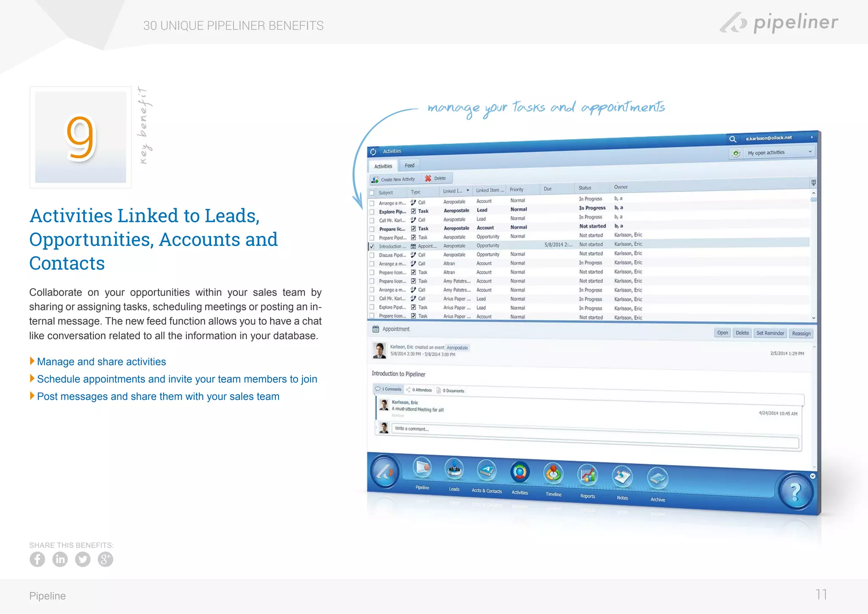The width and height of the screenshot is (868, 614).
Task: Click the LinkedIn share icon
Action: 60,559
